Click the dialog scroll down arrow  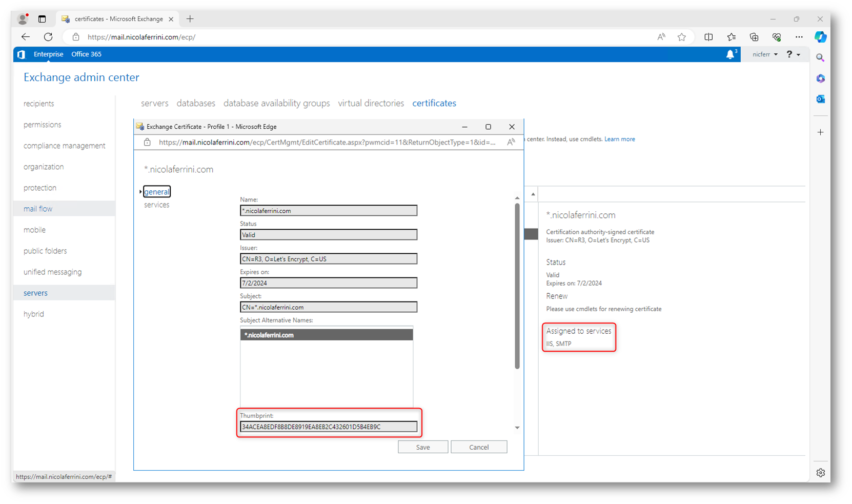(x=517, y=428)
